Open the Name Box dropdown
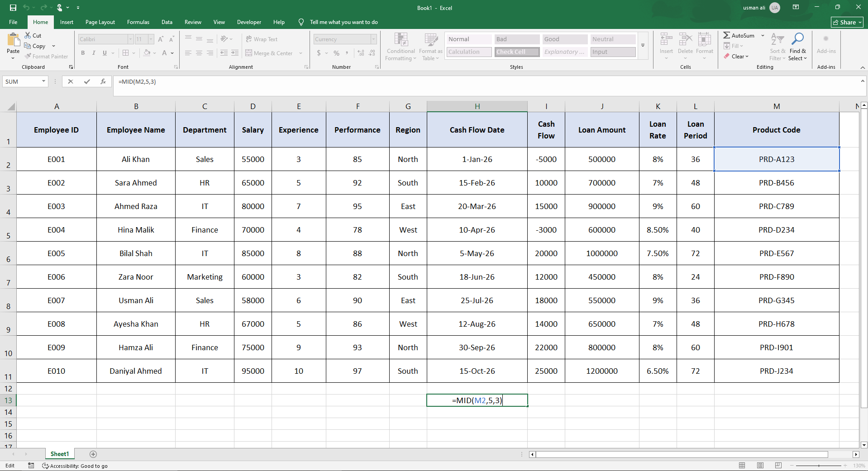This screenshot has width=868, height=471. pyautogui.click(x=43, y=81)
